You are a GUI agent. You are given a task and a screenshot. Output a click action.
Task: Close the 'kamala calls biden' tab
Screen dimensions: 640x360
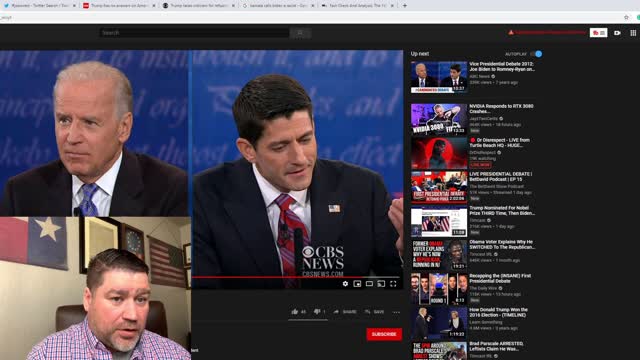pos(313,6)
